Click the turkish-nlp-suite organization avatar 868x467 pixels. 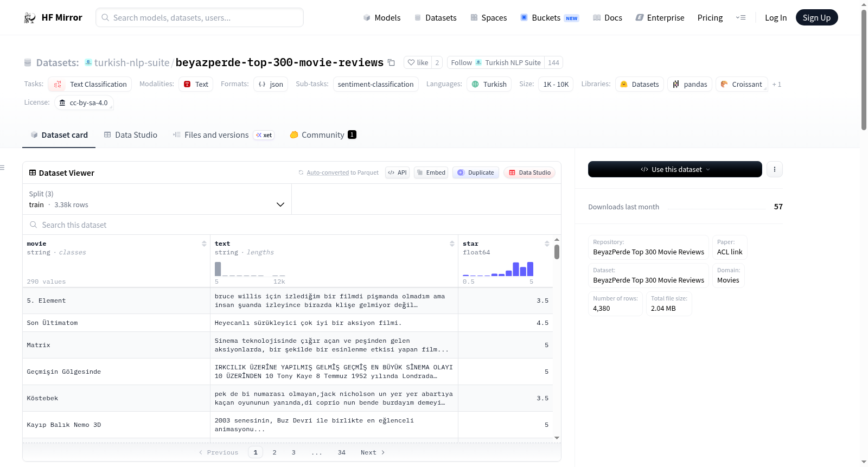click(x=88, y=62)
